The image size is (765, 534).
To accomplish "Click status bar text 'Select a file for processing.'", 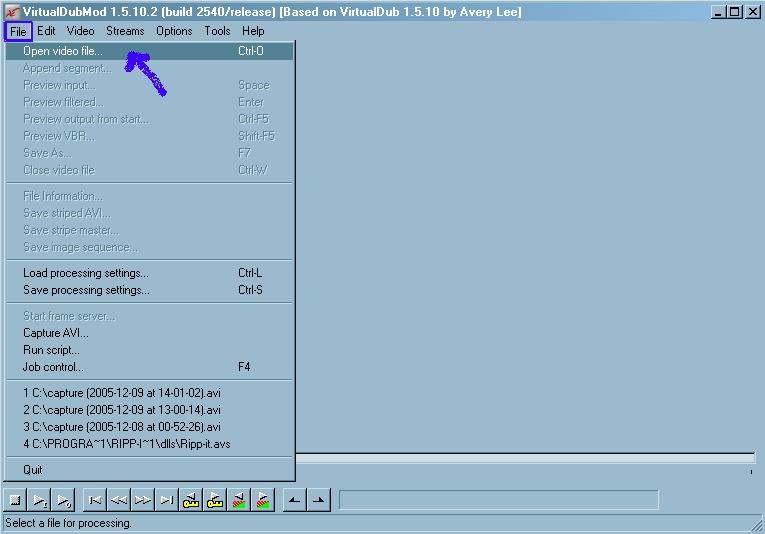I will click(68, 523).
